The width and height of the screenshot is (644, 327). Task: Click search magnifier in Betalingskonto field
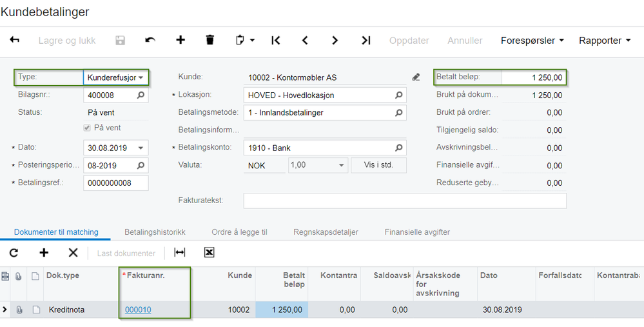click(x=398, y=148)
